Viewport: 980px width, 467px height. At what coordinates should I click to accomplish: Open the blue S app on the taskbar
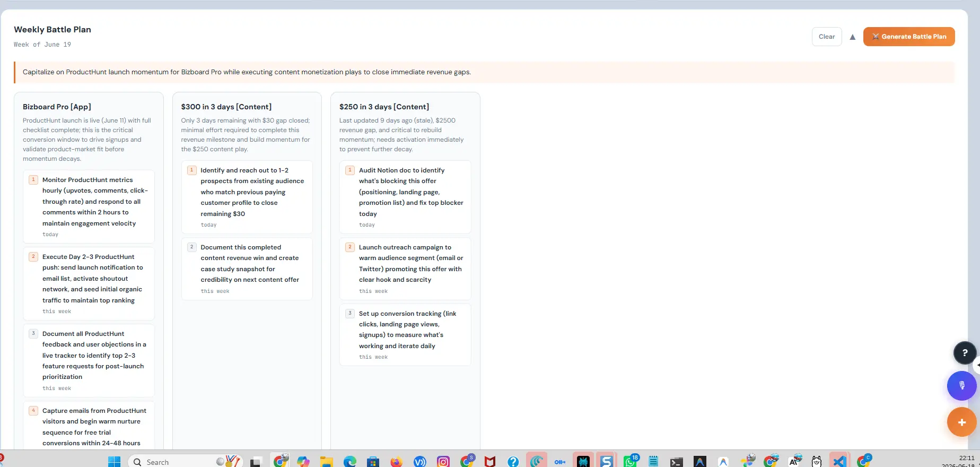(607, 462)
